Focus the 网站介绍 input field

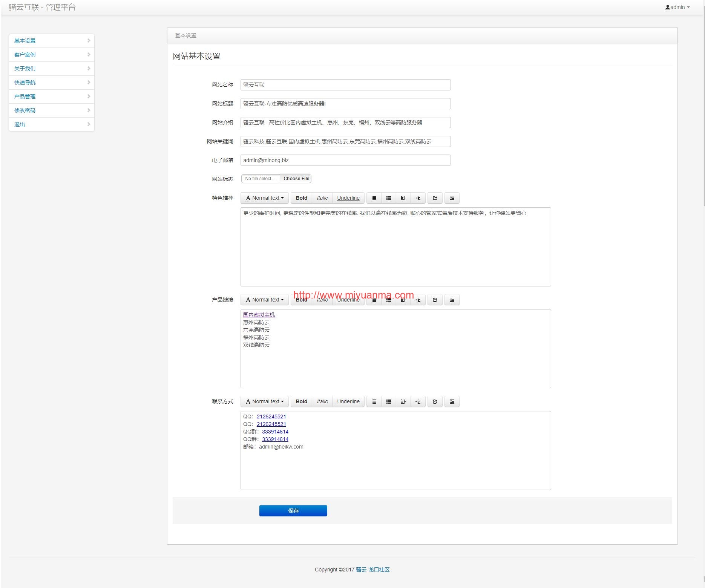346,122
